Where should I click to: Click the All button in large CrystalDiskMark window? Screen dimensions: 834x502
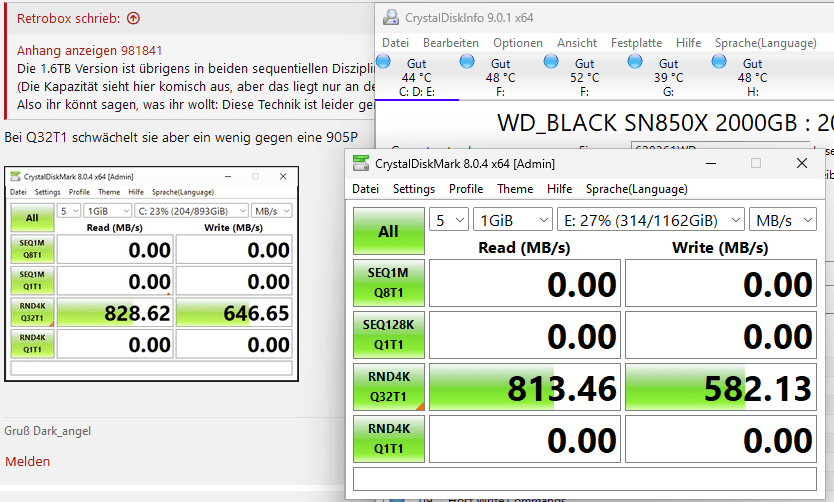389,231
